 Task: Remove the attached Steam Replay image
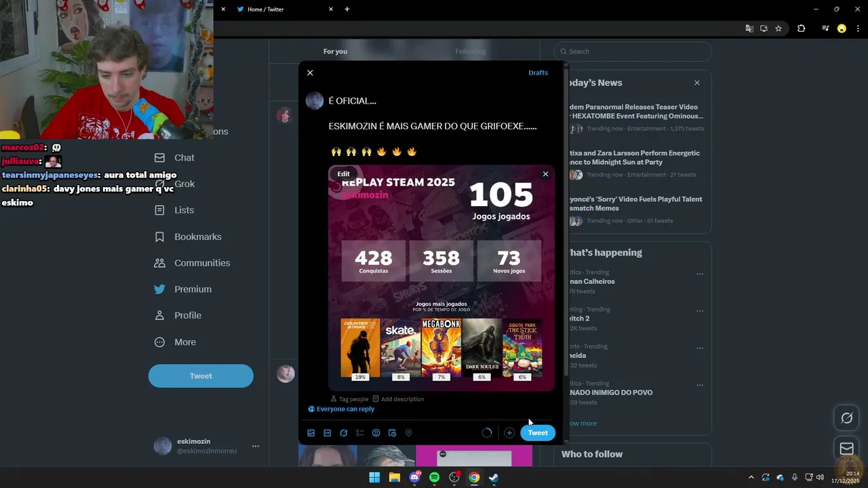point(545,174)
